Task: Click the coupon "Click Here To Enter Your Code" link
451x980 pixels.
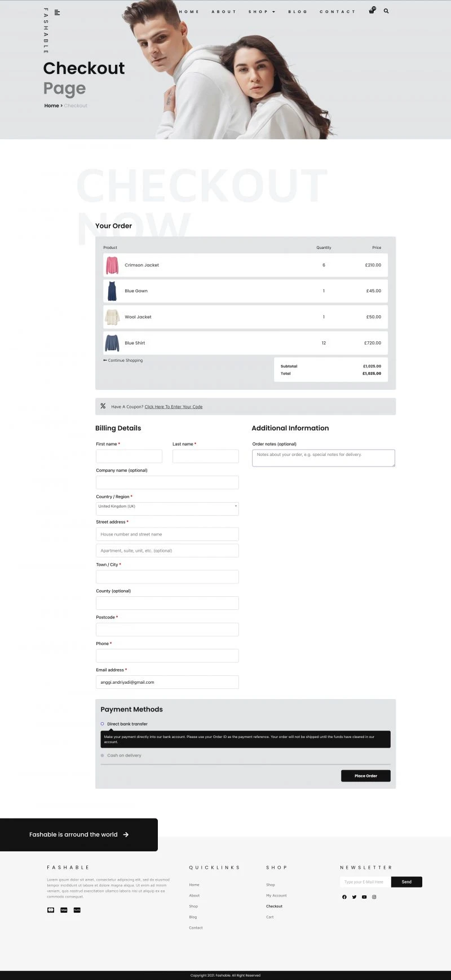Action: click(x=173, y=407)
